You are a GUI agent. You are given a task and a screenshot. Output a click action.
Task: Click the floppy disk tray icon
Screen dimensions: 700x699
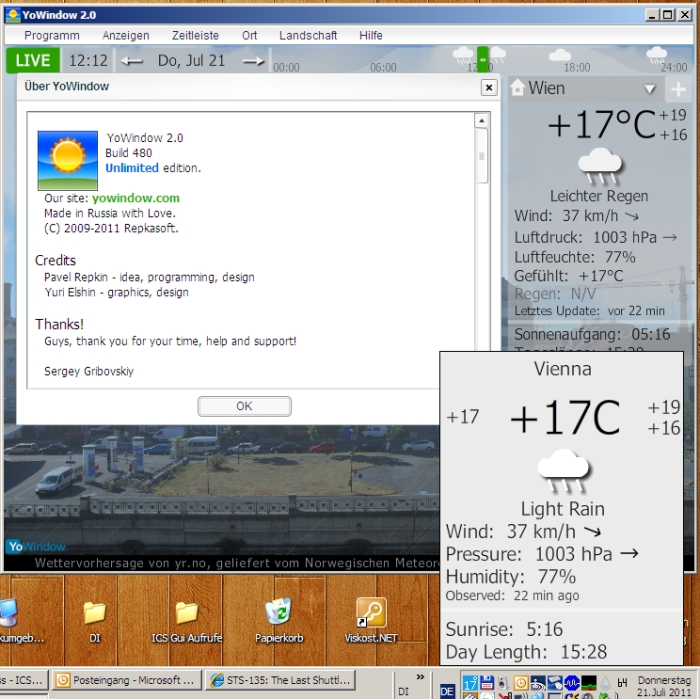[487, 683]
